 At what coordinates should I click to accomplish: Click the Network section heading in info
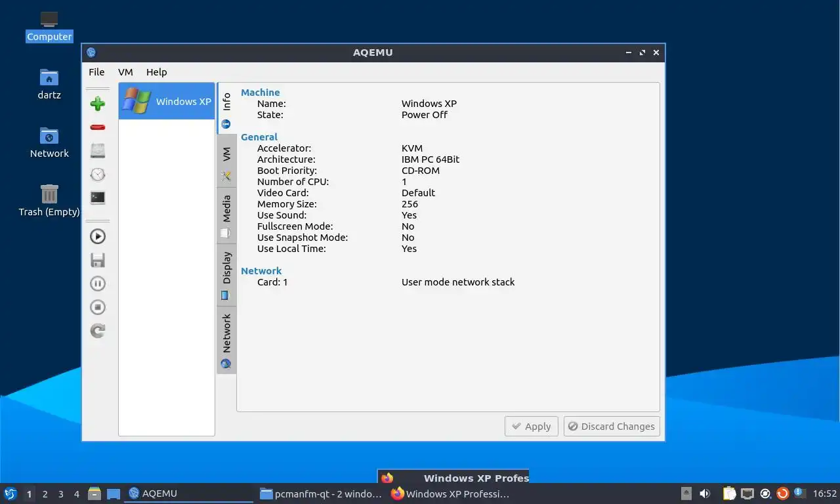point(261,271)
